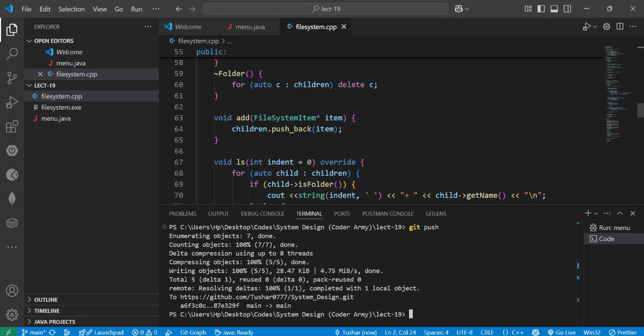Open the Search view in activity bar
The width and height of the screenshot is (644, 336).
pos(12,54)
